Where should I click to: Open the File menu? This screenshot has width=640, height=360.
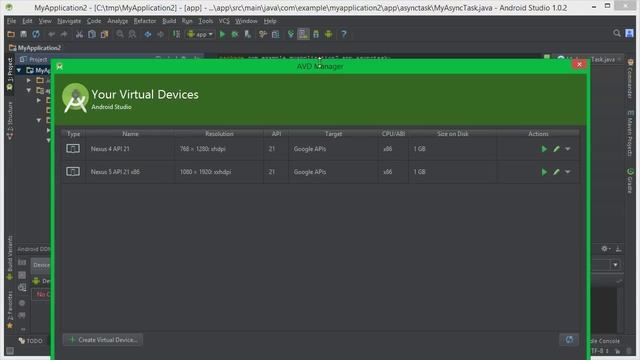(x=11, y=21)
